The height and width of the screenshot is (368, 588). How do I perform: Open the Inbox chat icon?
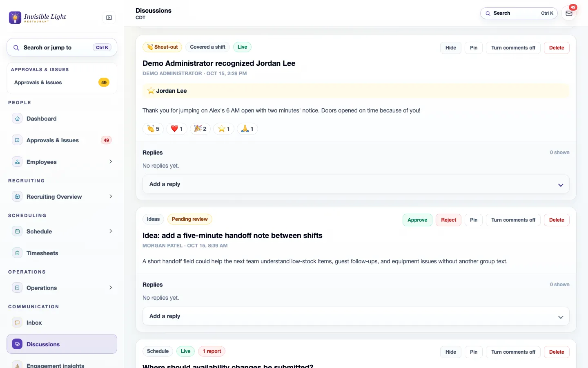pyautogui.click(x=17, y=323)
